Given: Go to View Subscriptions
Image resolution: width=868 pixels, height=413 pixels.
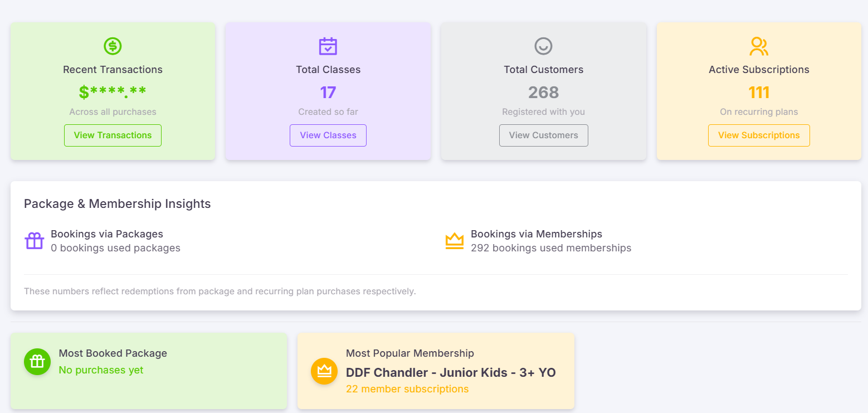Looking at the screenshot, I should [759, 135].
